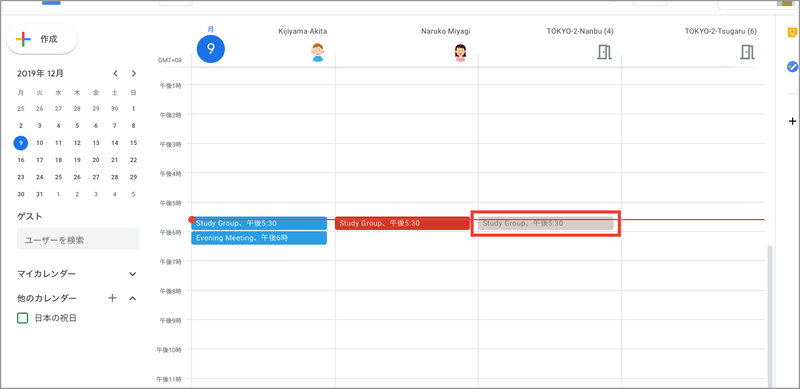
Task: Expand マイカレンダー section
Action: 133,274
